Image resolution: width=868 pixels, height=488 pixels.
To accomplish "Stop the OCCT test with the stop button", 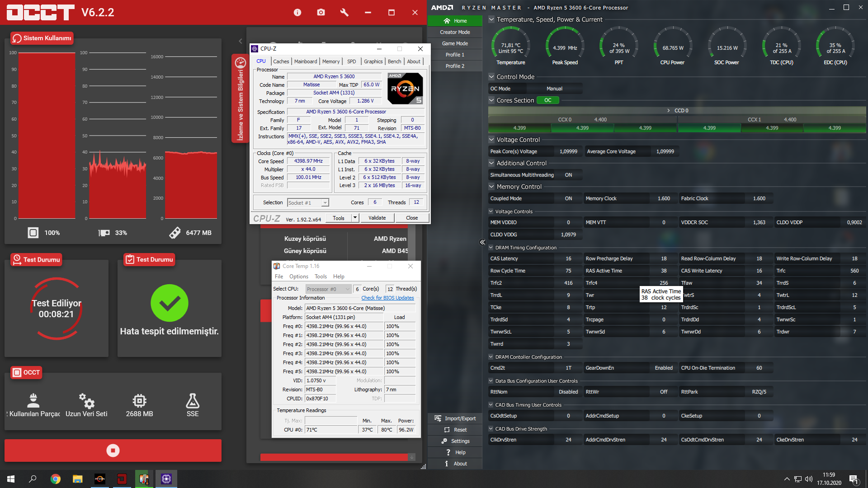I will tap(113, 450).
